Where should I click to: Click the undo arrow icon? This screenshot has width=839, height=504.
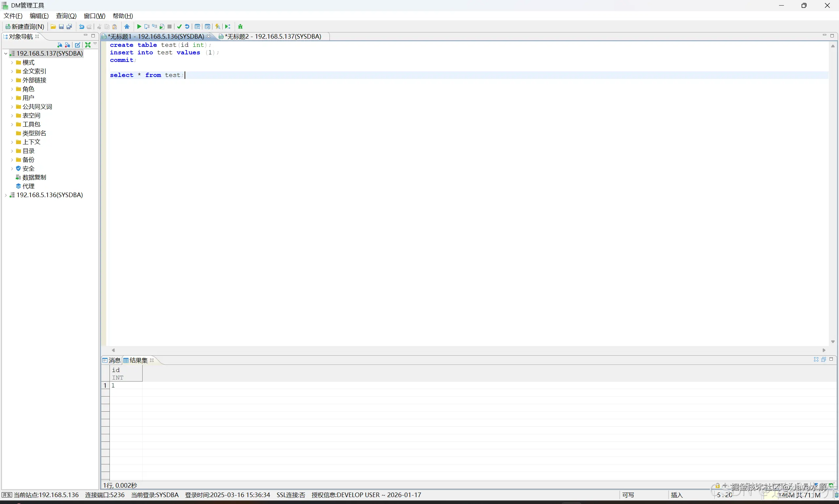[x=82, y=27]
